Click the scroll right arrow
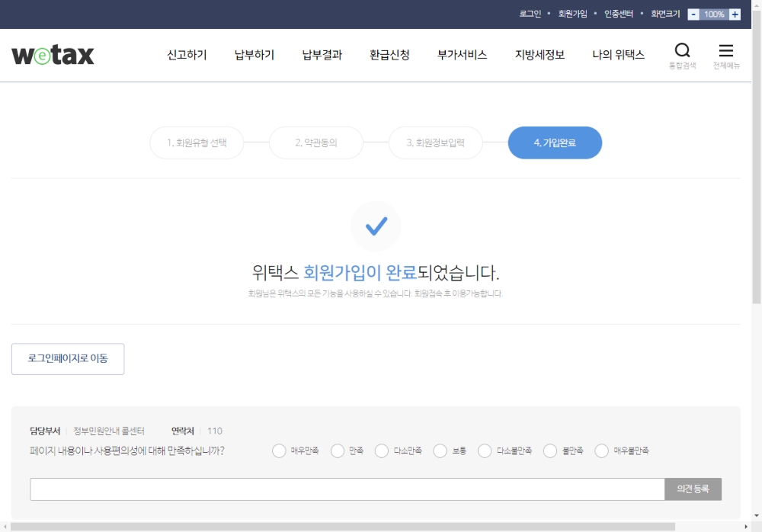 click(746, 527)
